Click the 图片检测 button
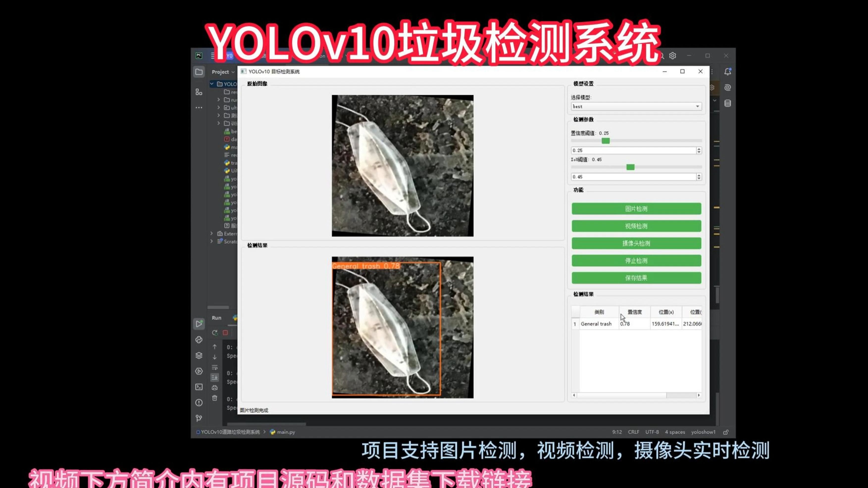868x488 pixels. (636, 208)
